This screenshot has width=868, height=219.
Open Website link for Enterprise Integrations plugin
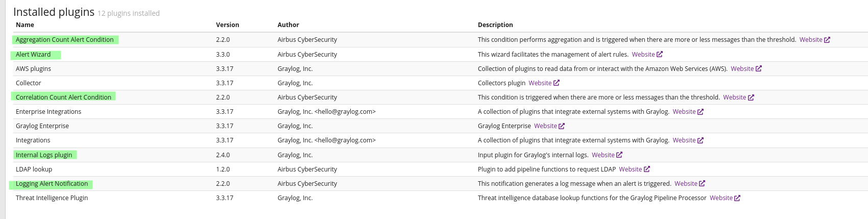point(684,111)
